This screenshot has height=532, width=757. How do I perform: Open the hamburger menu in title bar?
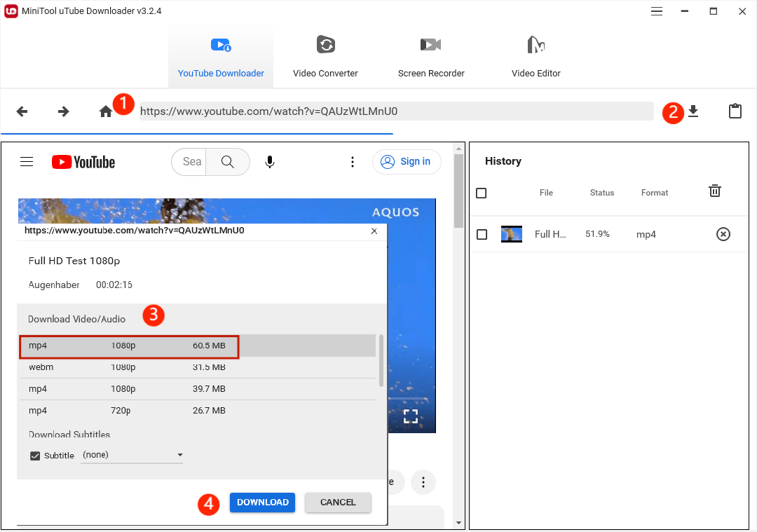(x=657, y=11)
